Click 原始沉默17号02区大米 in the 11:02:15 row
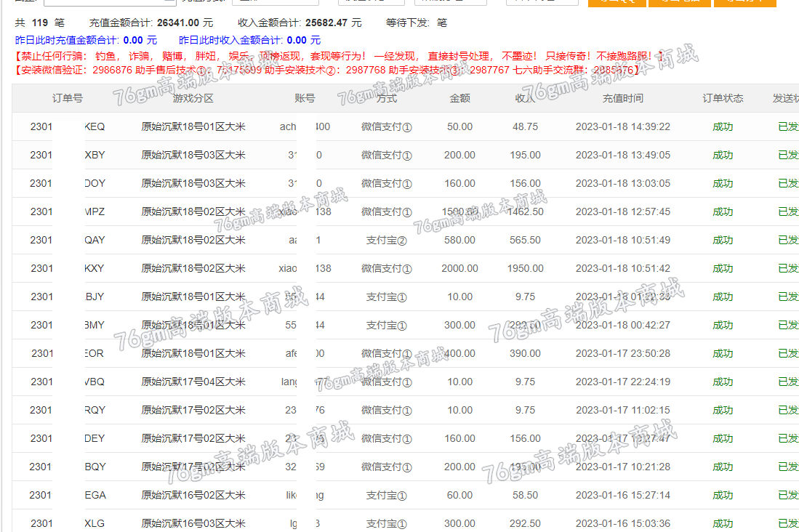799x532 pixels. (193, 410)
